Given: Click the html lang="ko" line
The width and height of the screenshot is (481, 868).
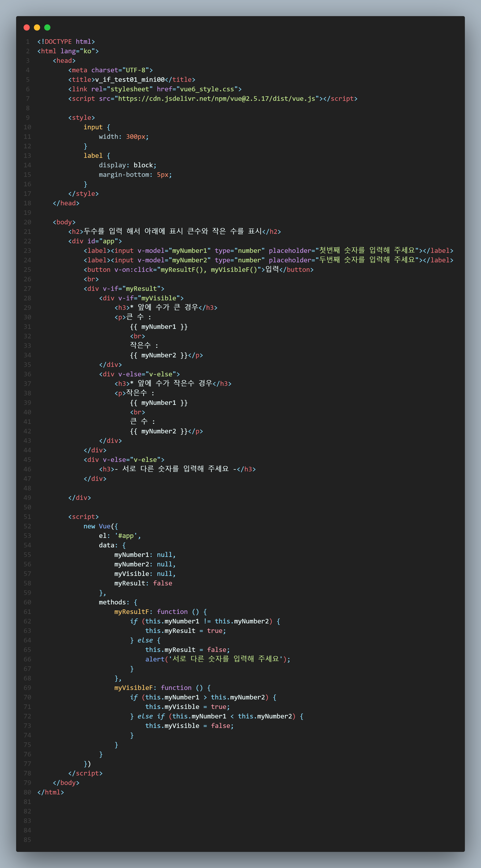Looking at the screenshot, I should pos(68,51).
